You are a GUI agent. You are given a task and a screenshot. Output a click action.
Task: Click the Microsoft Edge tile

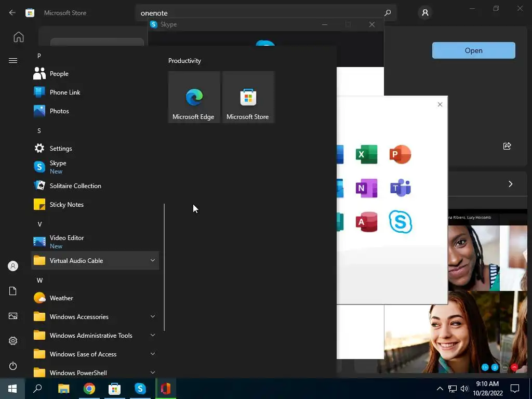pos(194,97)
